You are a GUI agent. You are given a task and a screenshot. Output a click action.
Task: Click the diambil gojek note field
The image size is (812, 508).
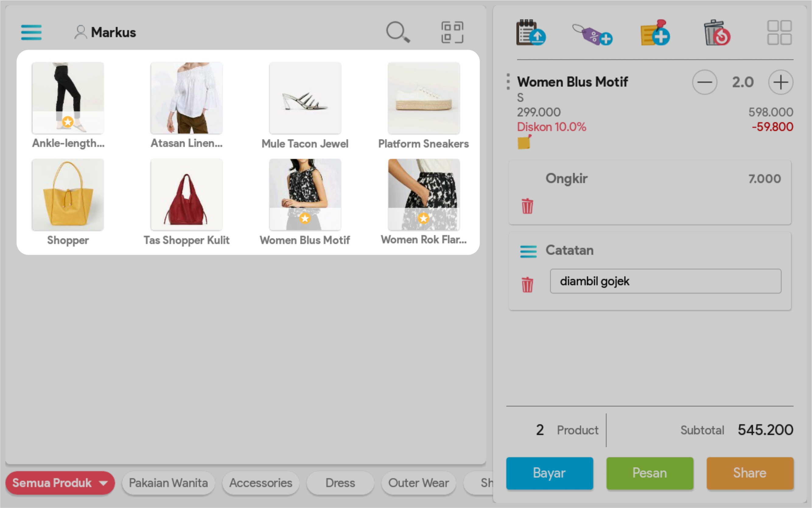click(665, 281)
